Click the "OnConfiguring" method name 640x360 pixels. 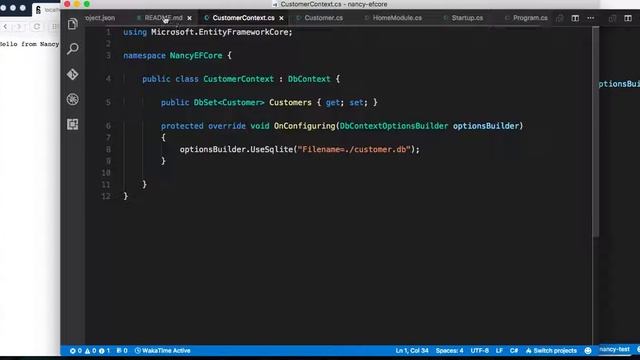[304, 126]
